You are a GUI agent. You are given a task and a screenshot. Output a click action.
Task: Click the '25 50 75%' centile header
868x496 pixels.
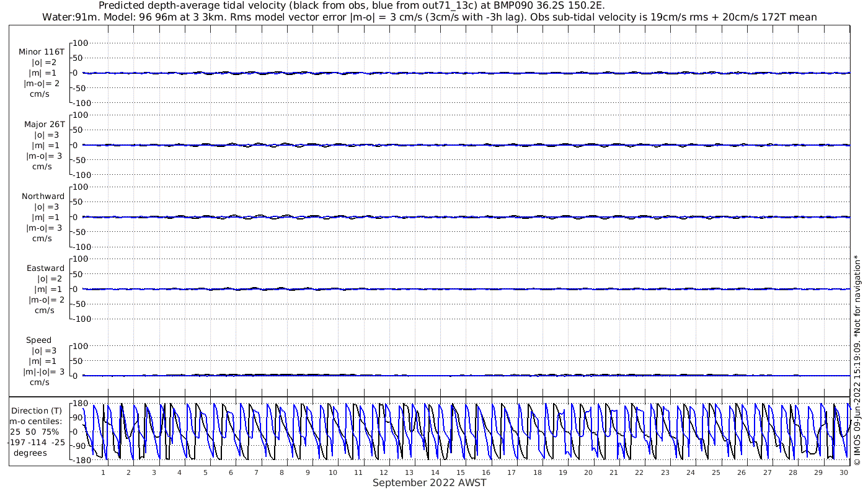[x=34, y=432]
